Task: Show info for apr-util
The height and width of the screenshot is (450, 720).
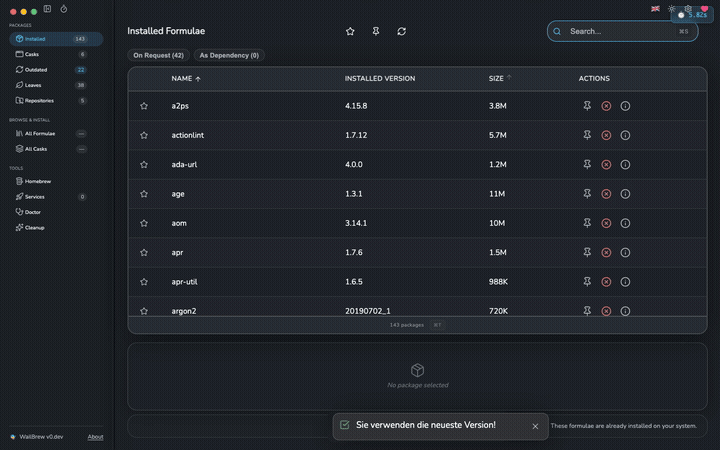Action: [625, 282]
